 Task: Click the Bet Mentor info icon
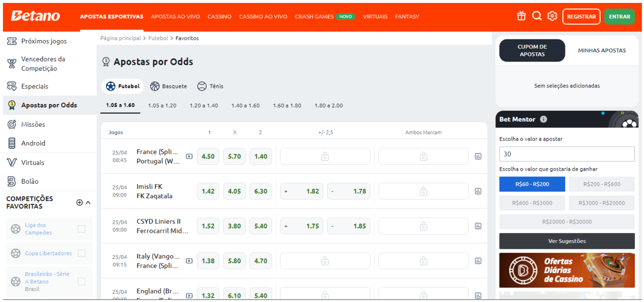coord(544,119)
